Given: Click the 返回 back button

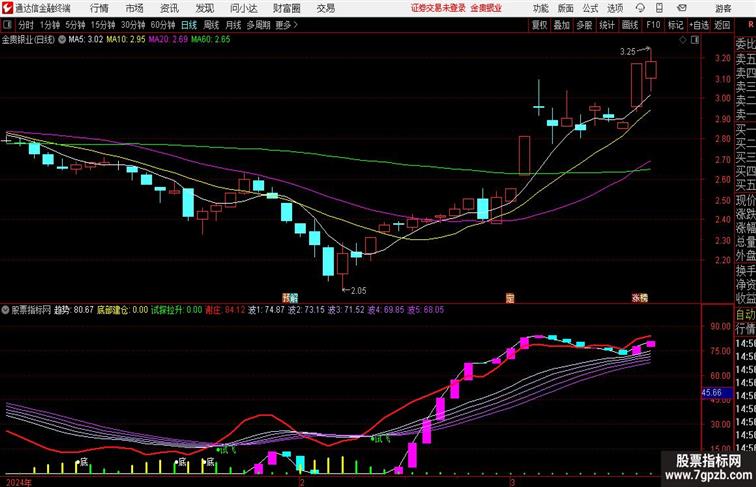Looking at the screenshot, I should [722, 25].
